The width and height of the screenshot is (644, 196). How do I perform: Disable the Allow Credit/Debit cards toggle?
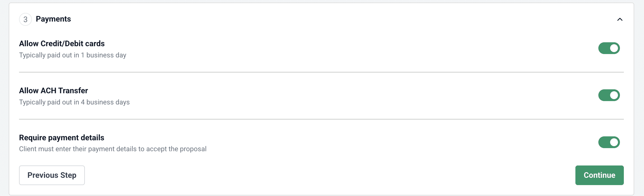609,48
